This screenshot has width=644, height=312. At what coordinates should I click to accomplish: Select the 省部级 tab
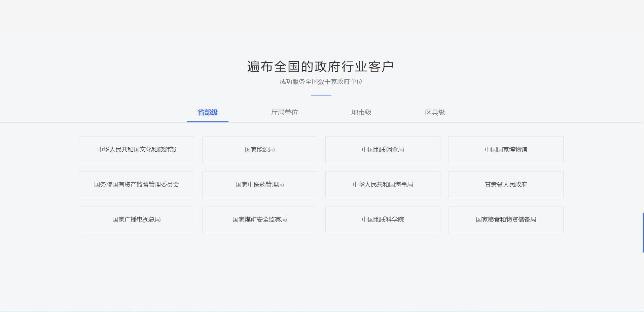[208, 112]
